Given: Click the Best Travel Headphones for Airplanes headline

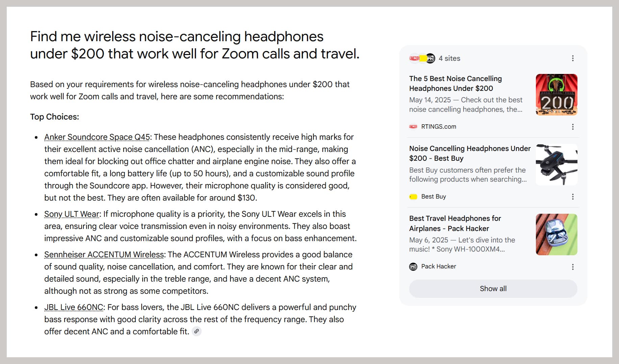Looking at the screenshot, I should pyautogui.click(x=454, y=224).
